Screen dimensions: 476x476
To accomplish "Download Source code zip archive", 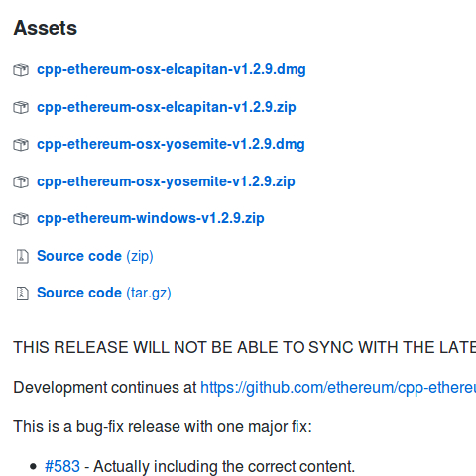I will [95, 256].
